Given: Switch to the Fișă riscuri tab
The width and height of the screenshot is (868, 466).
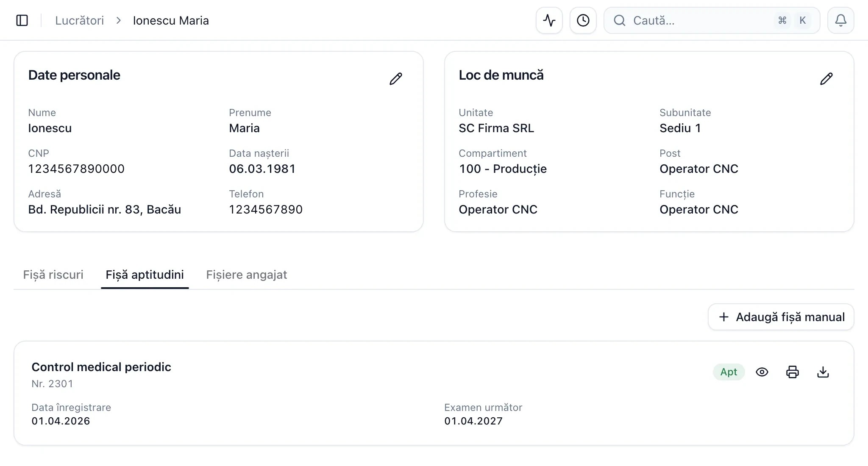Looking at the screenshot, I should 53,275.
